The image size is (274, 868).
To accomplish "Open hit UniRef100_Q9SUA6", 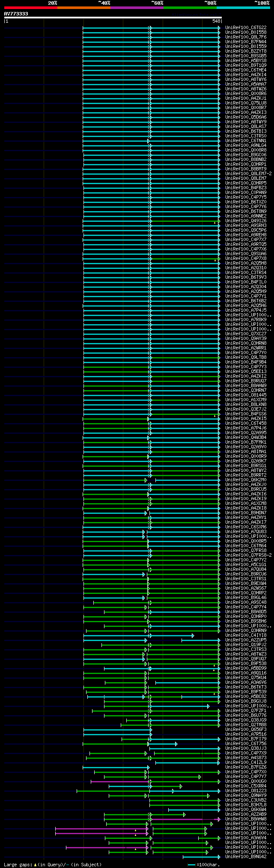I will pyautogui.click(x=246, y=254).
